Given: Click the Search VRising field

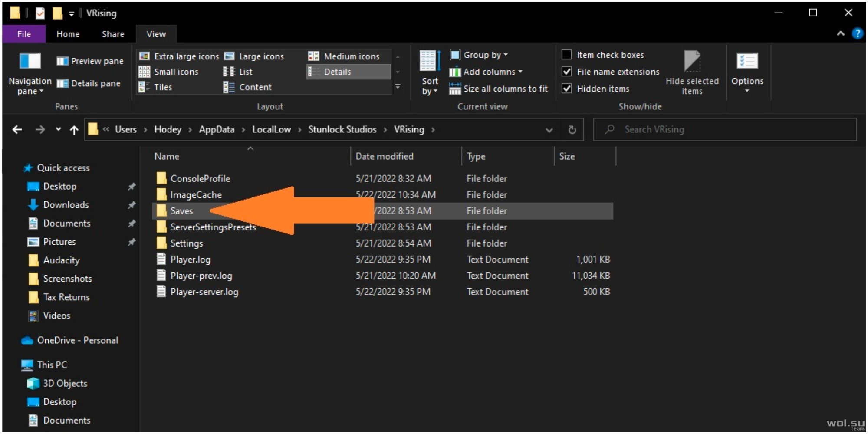Looking at the screenshot, I should tap(725, 129).
